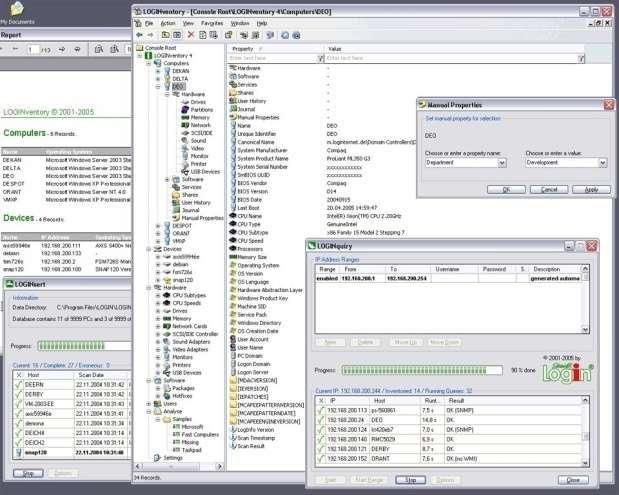Open the Favorites menu
Viewport: 619px width, 495px height.
[212, 23]
